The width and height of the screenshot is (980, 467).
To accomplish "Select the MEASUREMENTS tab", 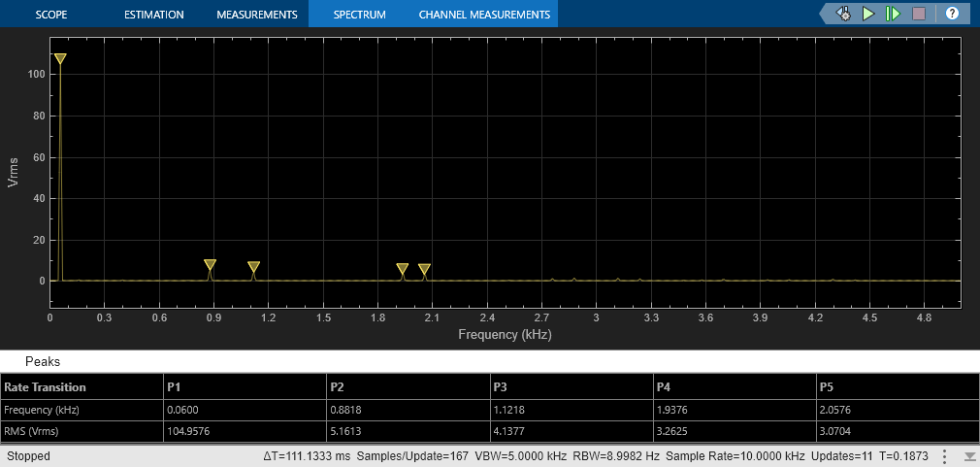I will click(257, 14).
